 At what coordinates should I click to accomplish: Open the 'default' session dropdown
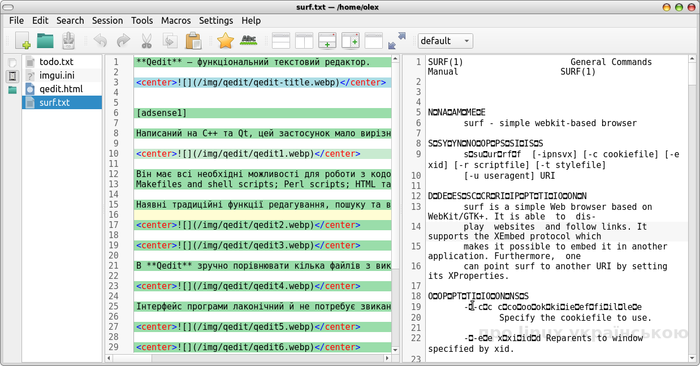point(445,41)
